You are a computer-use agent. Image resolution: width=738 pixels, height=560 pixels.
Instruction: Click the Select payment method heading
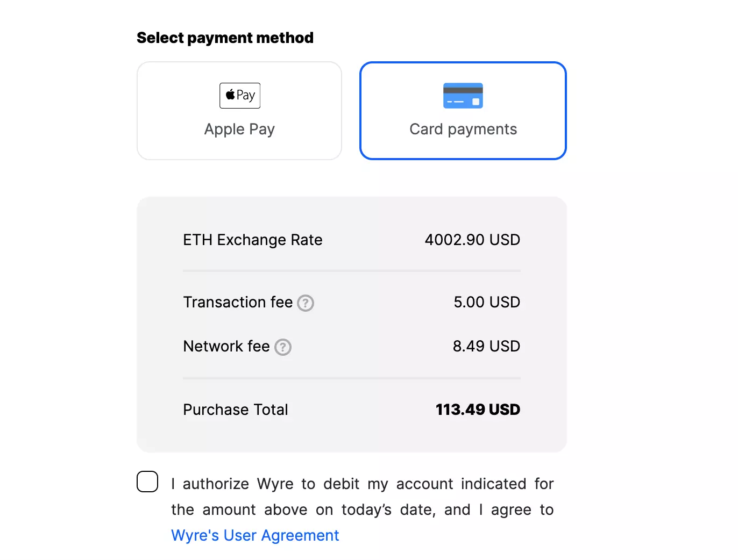tap(225, 38)
